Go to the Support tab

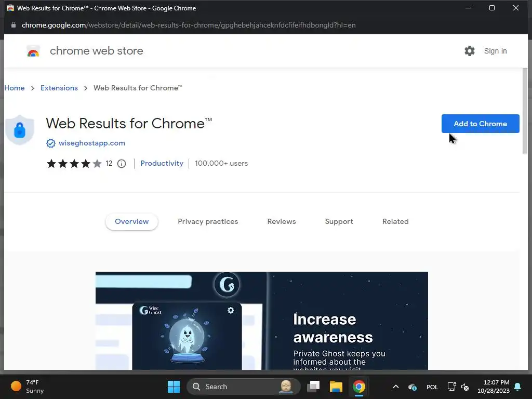[x=339, y=221]
